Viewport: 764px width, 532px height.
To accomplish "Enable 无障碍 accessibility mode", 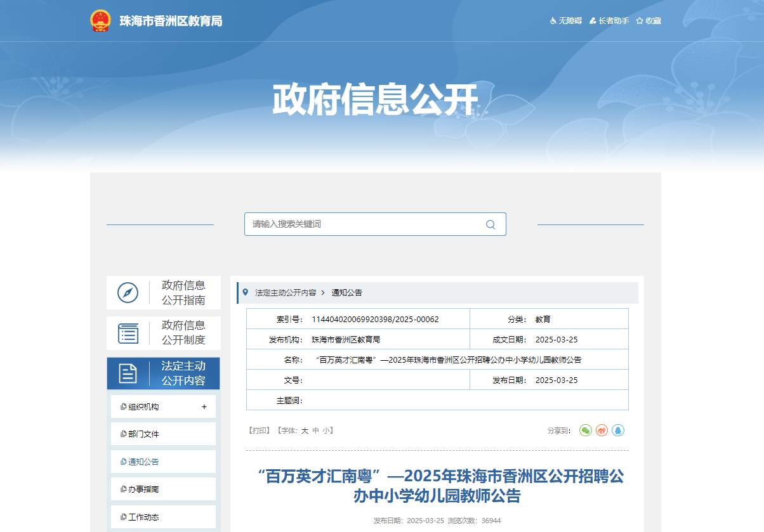I will point(565,21).
